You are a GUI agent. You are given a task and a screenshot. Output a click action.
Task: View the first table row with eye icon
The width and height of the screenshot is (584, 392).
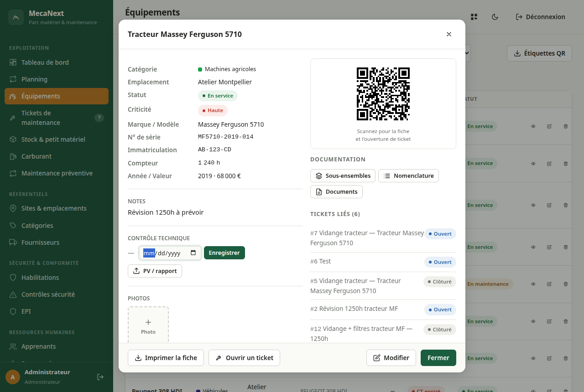(533, 126)
